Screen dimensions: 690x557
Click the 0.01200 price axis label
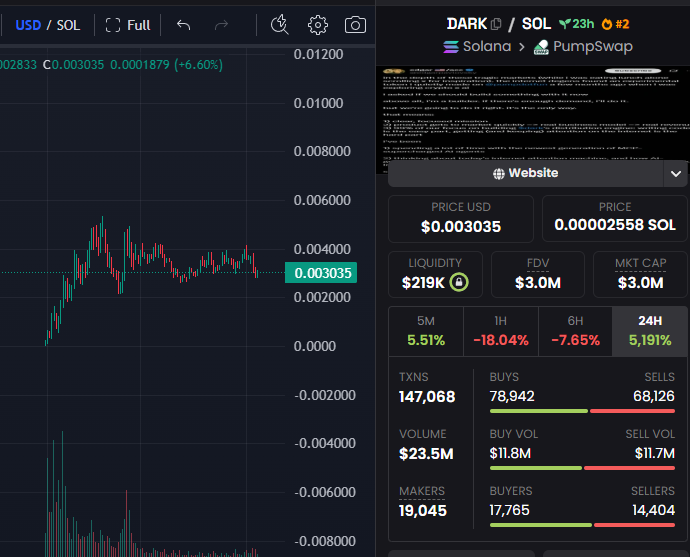318,55
